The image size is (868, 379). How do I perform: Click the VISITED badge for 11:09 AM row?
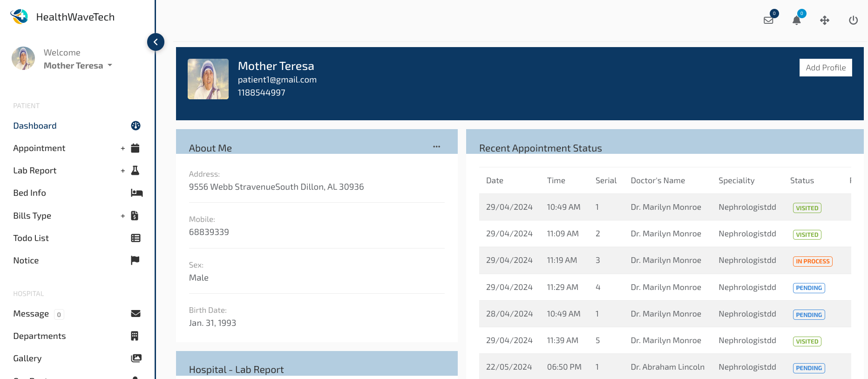point(807,234)
